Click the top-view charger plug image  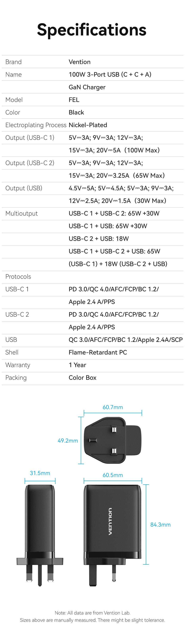click(x=113, y=440)
